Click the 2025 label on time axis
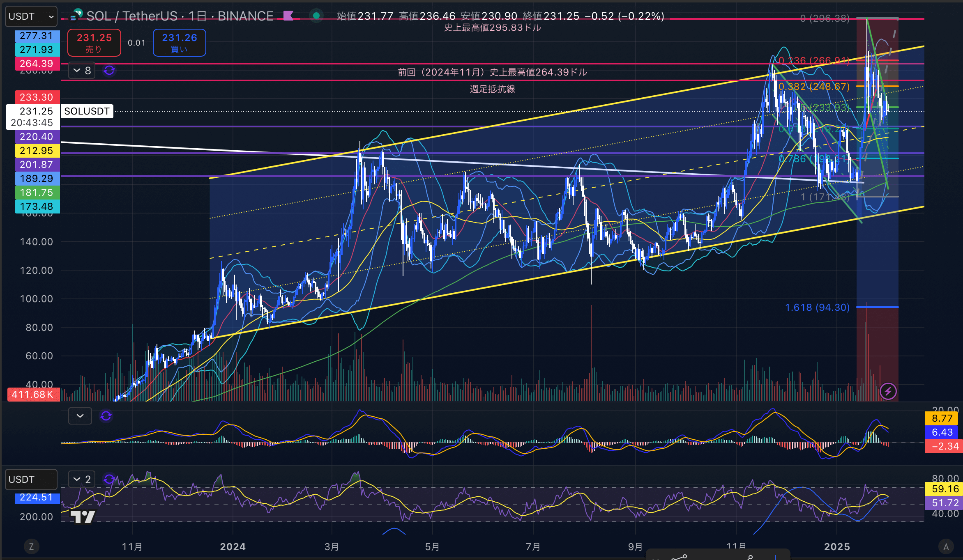 pos(837,547)
